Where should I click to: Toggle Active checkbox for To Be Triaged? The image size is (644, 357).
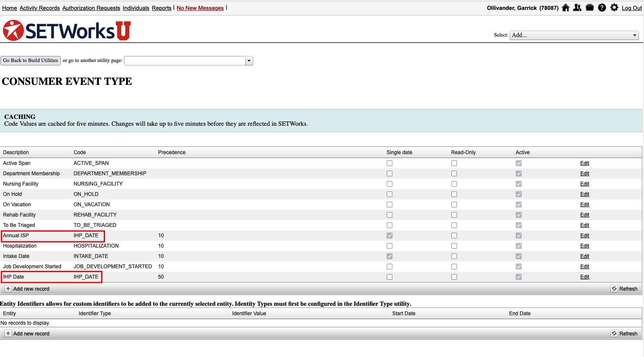pos(519,225)
